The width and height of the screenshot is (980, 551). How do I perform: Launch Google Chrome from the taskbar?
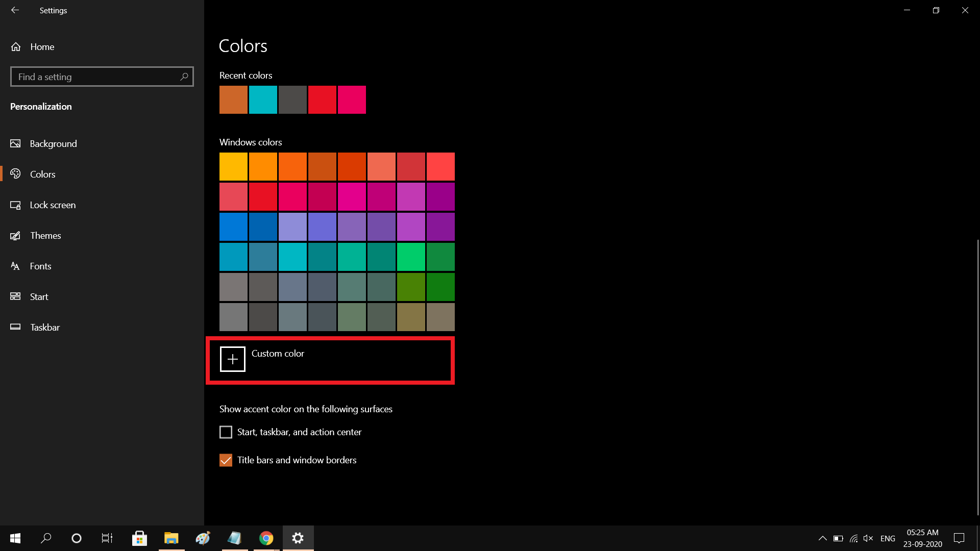pos(266,538)
